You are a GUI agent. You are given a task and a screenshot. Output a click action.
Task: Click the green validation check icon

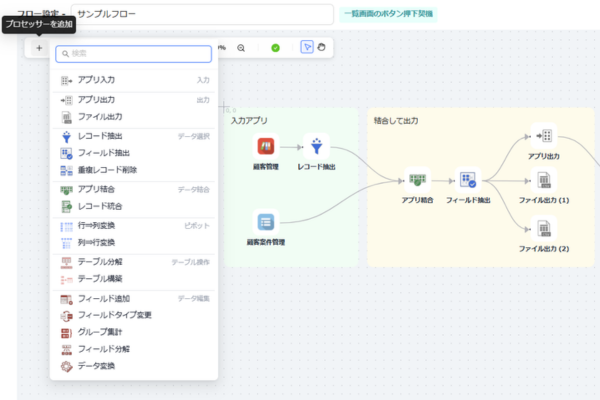point(275,48)
